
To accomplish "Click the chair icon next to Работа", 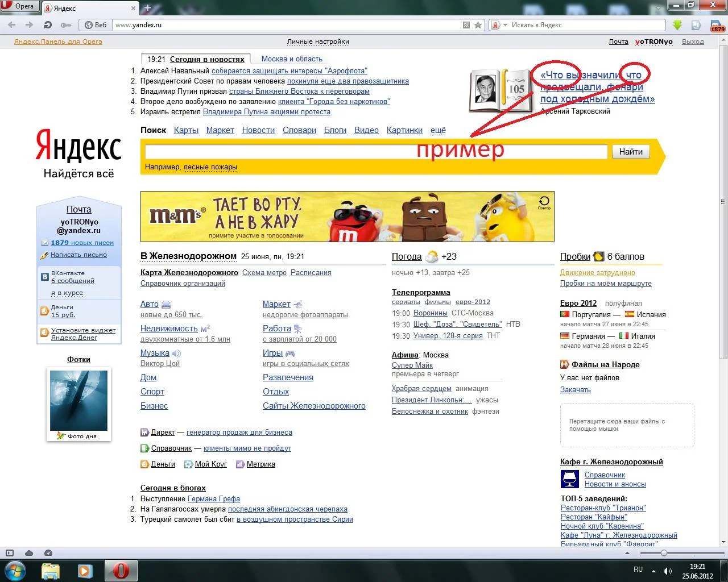I will coord(297,329).
